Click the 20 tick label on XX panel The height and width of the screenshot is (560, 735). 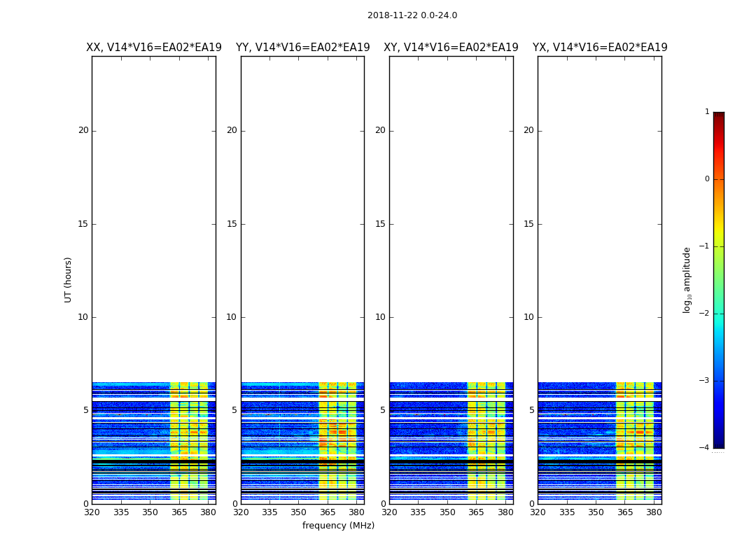pos(83,130)
